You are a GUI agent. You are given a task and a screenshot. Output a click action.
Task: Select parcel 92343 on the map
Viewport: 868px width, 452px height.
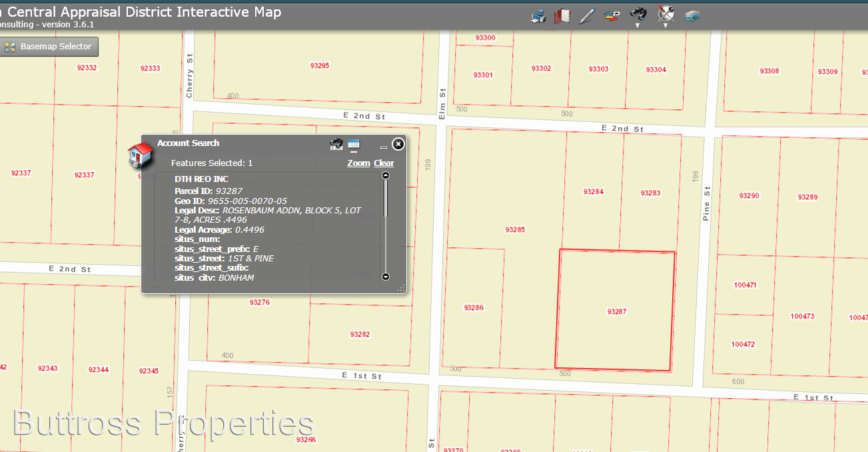[47, 368]
